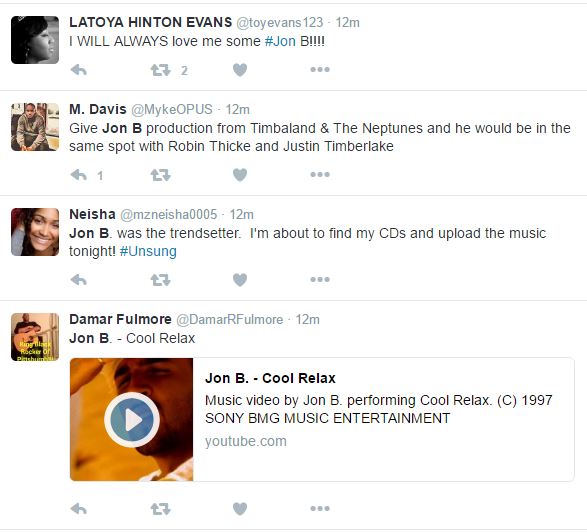Open the #Unsung hashtag

(x=148, y=251)
